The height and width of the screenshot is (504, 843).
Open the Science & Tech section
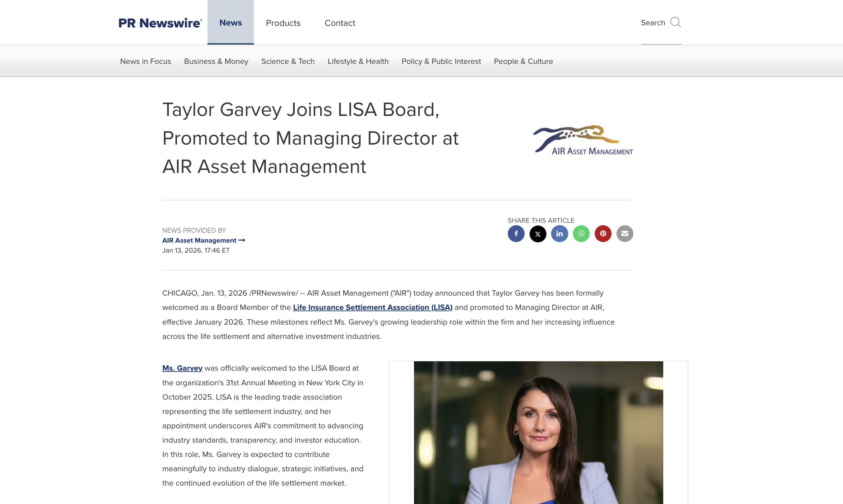coord(288,61)
